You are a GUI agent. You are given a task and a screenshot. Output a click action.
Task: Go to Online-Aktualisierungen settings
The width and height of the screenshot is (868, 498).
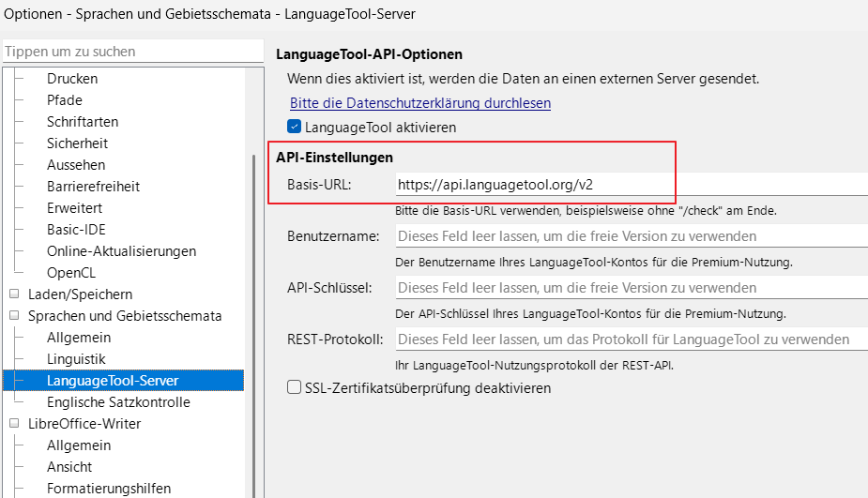(121, 251)
